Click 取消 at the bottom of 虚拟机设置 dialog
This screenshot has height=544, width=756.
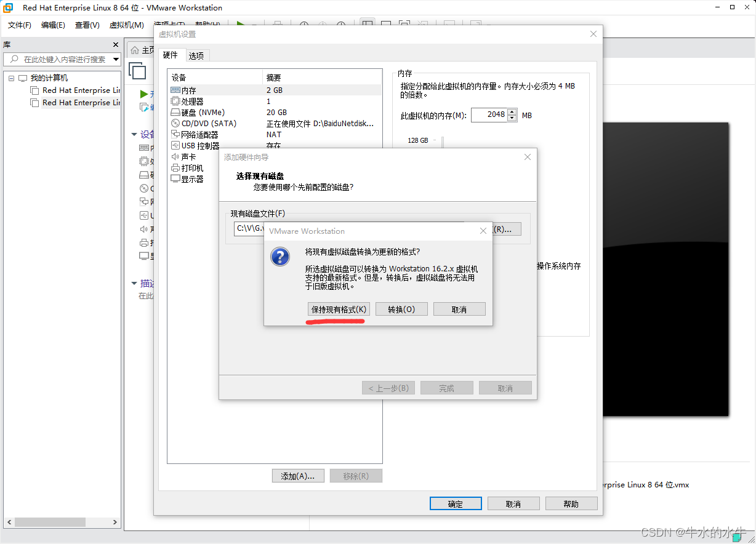click(513, 503)
